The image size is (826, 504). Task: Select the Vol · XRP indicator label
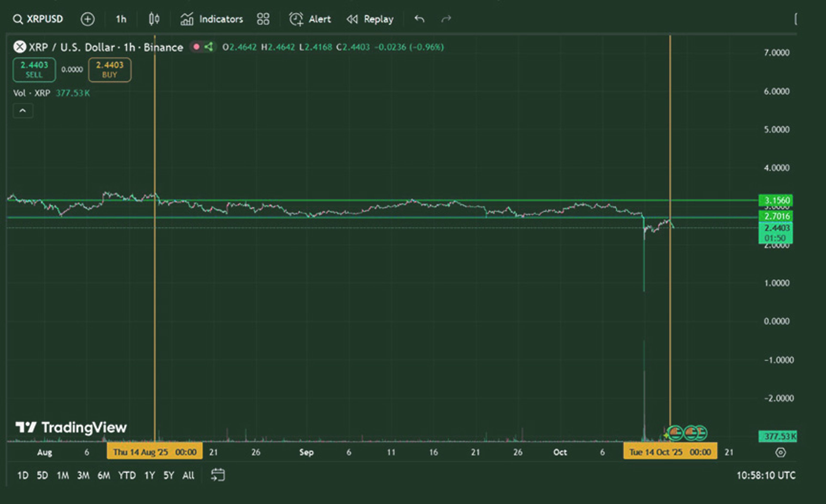31,93
